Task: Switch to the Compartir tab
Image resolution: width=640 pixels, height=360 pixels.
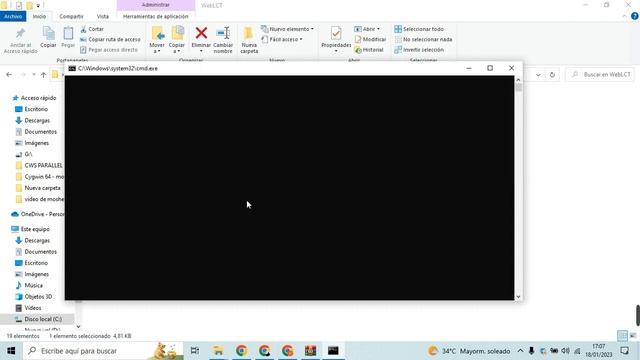Action: pos(71,16)
